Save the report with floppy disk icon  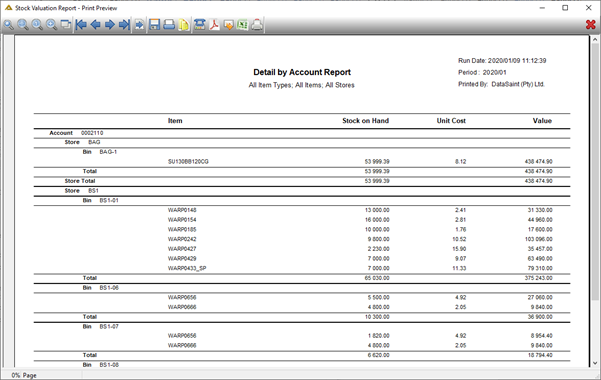click(x=154, y=25)
